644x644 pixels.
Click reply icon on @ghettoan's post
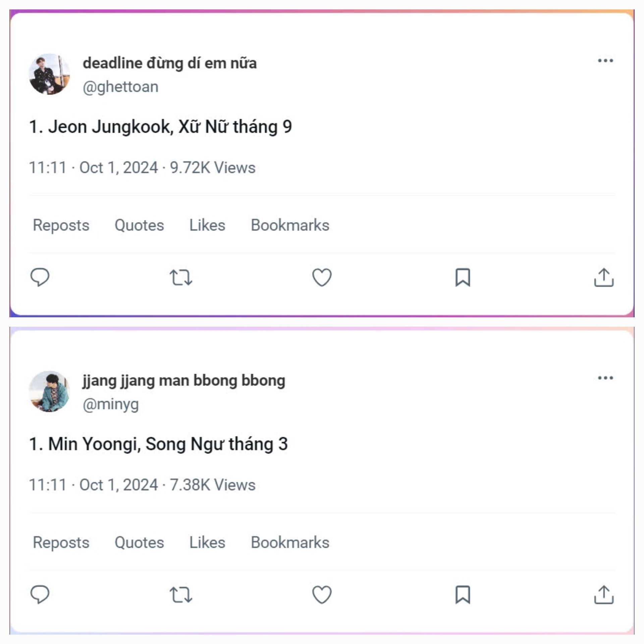click(40, 277)
